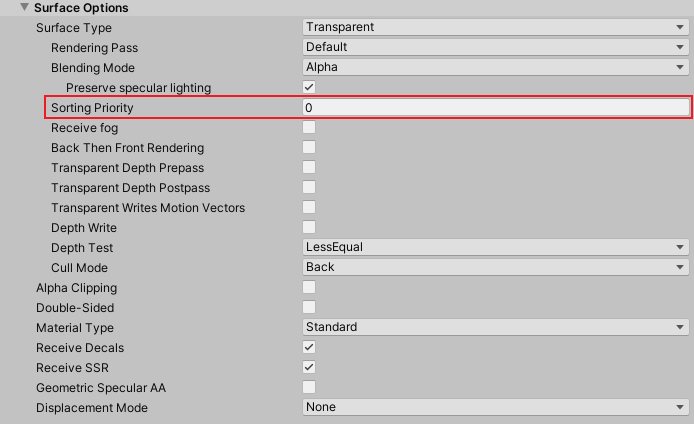Viewport: 694px width, 424px height.
Task: Enable Transparent Writes Motion Vectors
Action: point(310,207)
